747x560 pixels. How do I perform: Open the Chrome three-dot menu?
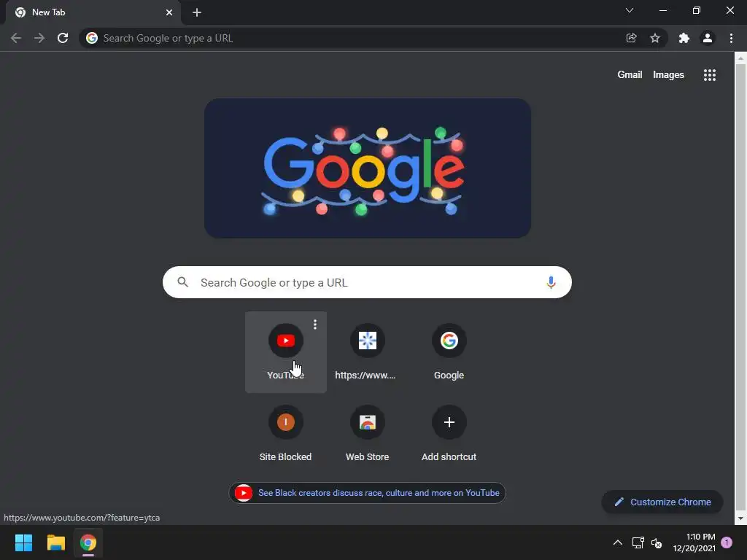(731, 38)
